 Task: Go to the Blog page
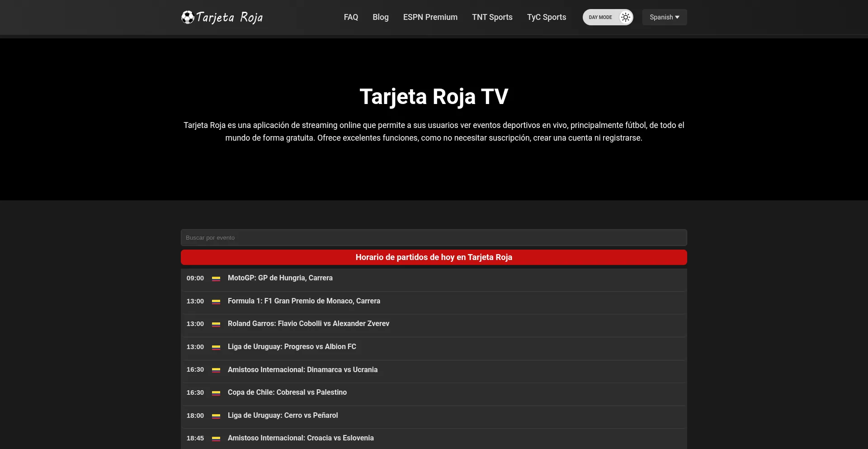pyautogui.click(x=381, y=17)
